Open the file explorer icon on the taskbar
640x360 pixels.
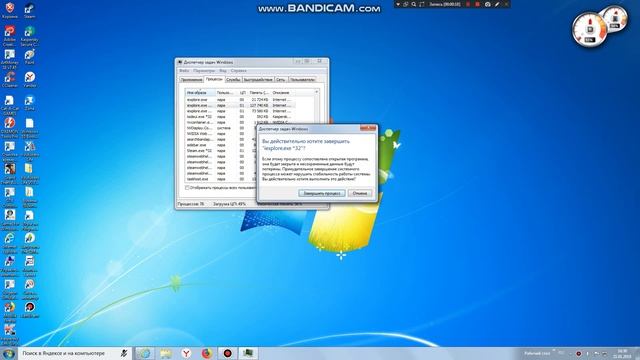pos(165,353)
